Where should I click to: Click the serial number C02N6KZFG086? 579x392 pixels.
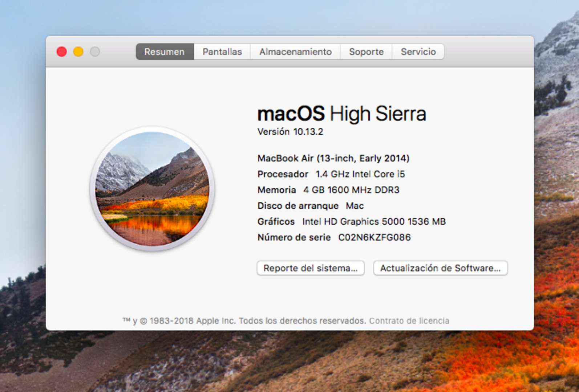click(374, 237)
